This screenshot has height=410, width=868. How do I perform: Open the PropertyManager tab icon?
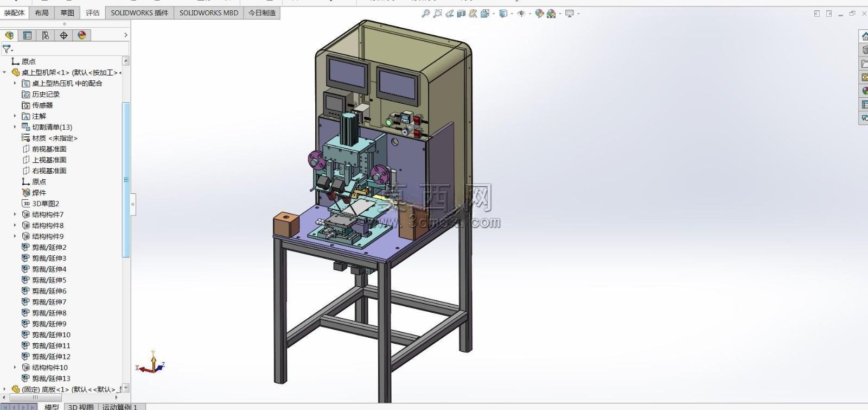pos(27,35)
